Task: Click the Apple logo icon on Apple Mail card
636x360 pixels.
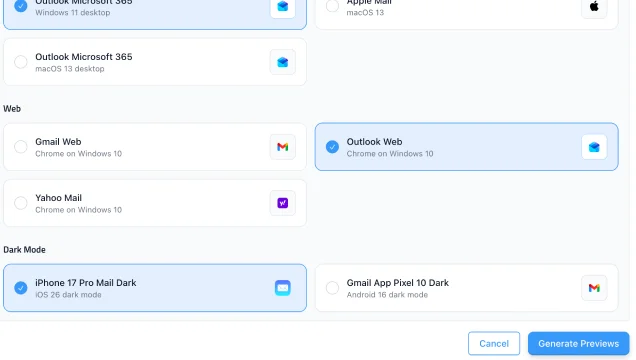Action: (x=594, y=6)
